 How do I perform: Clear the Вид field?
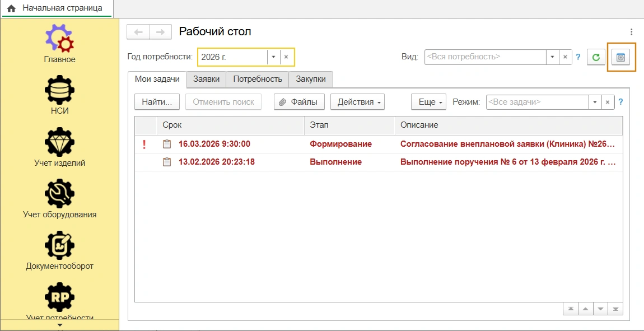[565, 57]
